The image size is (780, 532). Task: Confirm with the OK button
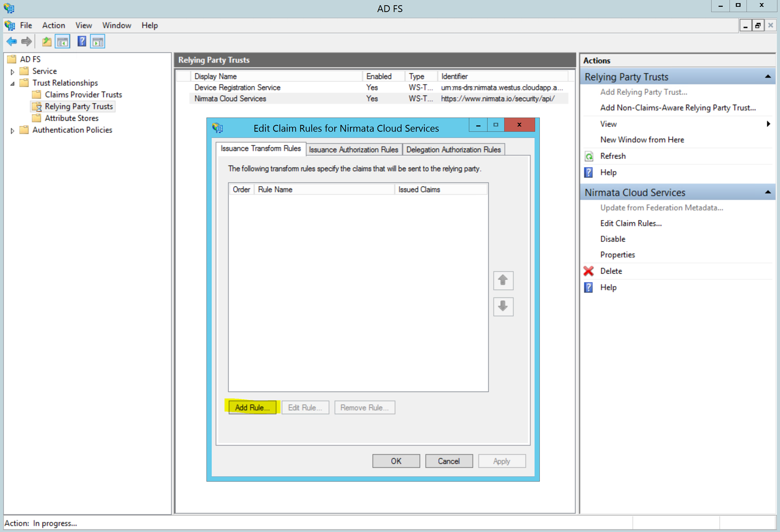pyautogui.click(x=396, y=461)
